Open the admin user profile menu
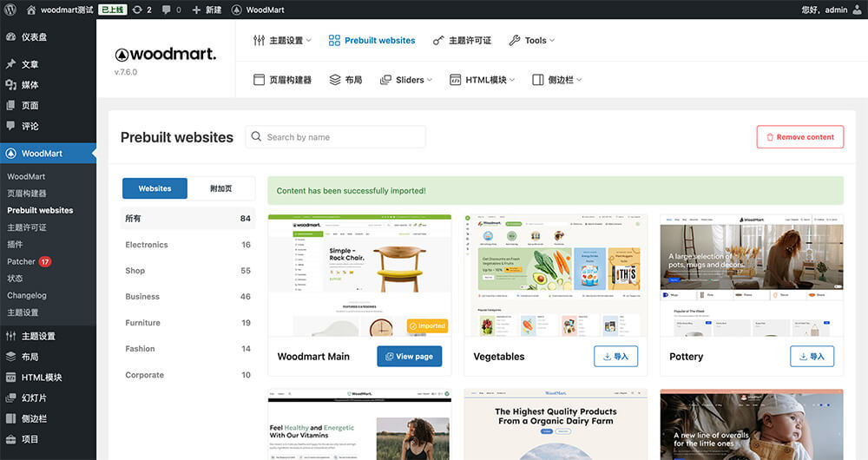Viewport: 868px width, 460px height. tap(832, 10)
